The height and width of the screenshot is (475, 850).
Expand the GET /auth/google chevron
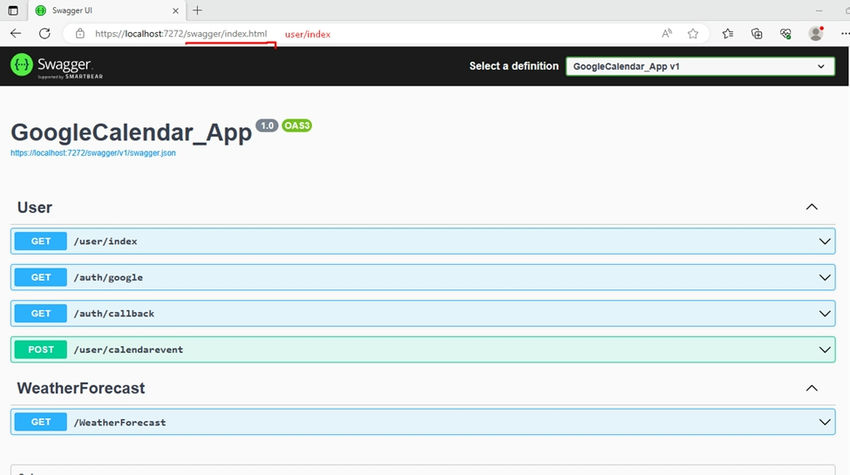825,278
